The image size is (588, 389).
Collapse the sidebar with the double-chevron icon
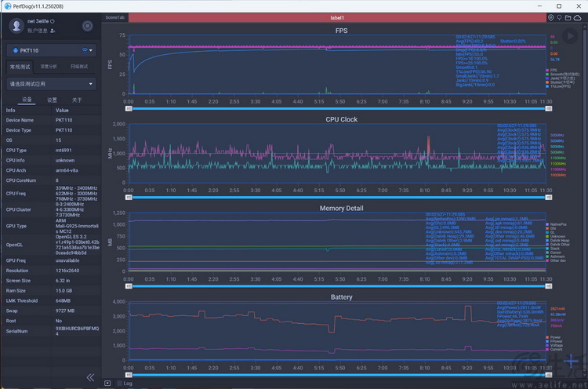coord(90,377)
